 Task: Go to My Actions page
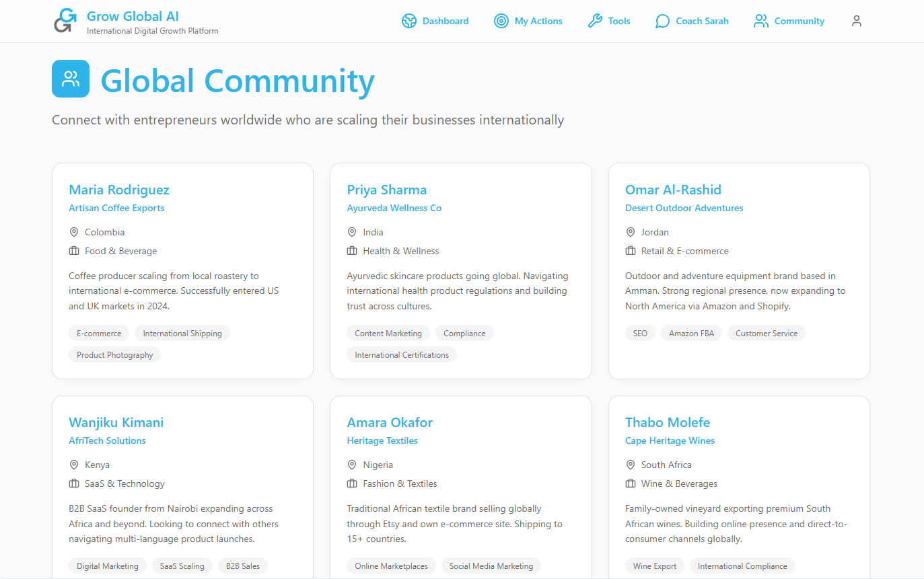click(x=528, y=21)
